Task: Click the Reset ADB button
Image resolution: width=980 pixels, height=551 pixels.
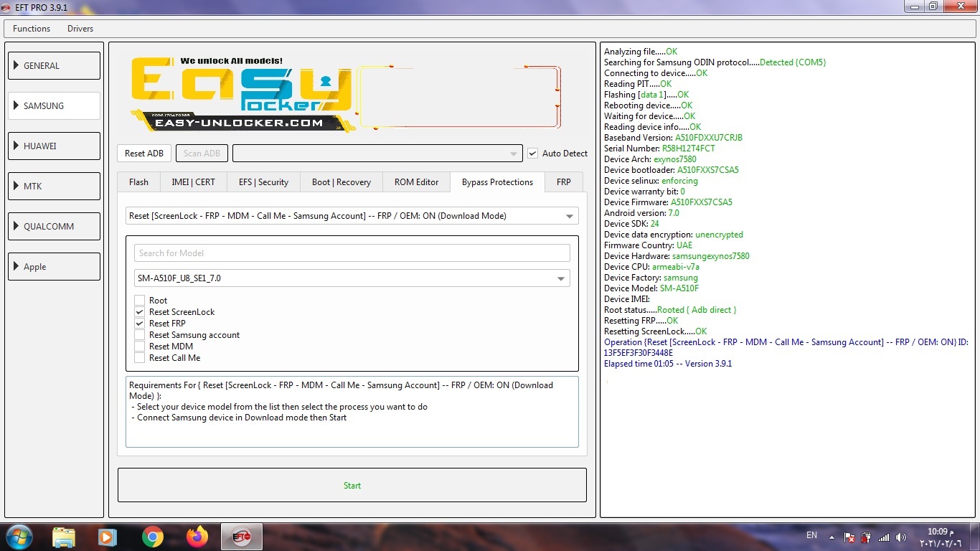Action: pyautogui.click(x=144, y=154)
